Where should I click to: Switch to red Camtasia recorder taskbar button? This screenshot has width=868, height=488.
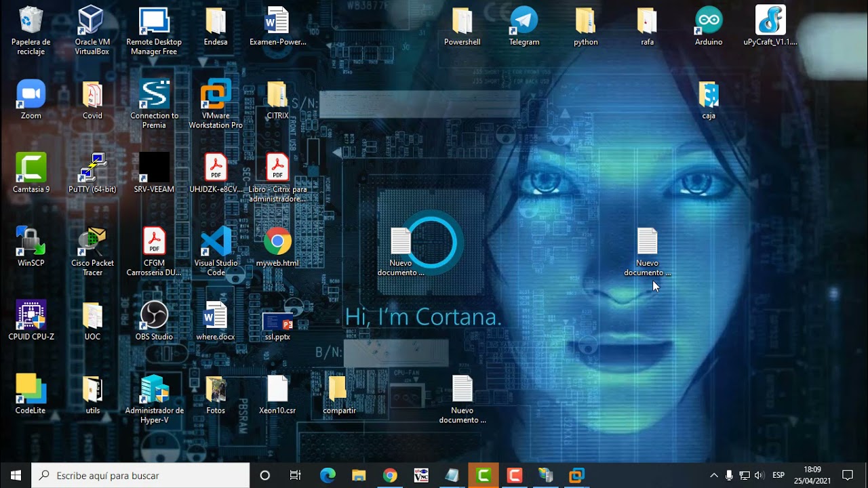515,475
